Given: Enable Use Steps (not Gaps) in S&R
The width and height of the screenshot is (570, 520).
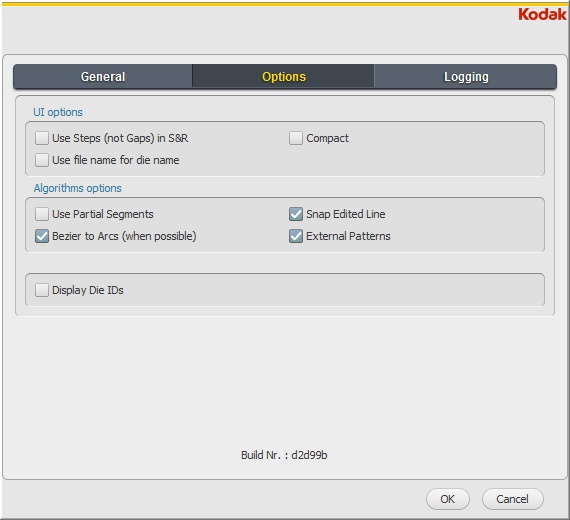Looking at the screenshot, I should (x=42, y=138).
